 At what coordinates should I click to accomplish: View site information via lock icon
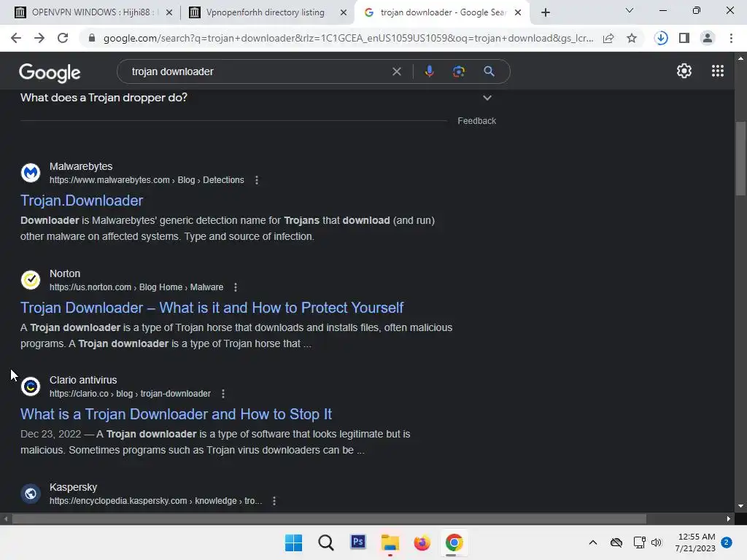(92, 38)
